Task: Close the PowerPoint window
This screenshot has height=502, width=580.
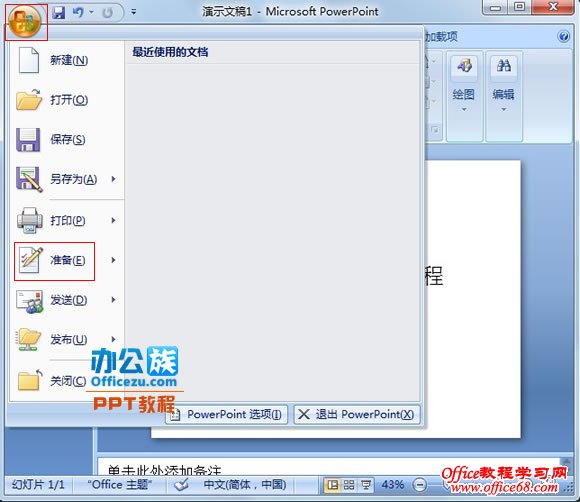Action: [x=553, y=7]
